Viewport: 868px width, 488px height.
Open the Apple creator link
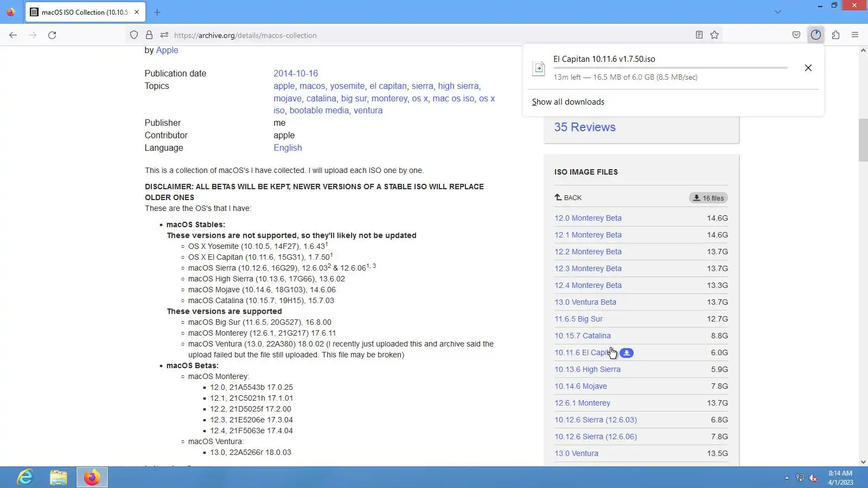click(167, 50)
